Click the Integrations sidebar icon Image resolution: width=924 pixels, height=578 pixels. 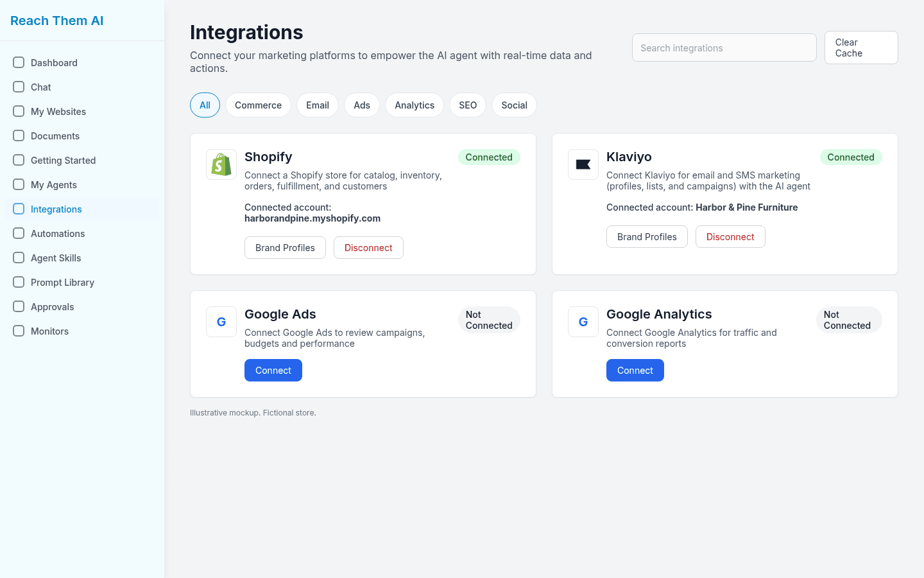click(x=19, y=209)
